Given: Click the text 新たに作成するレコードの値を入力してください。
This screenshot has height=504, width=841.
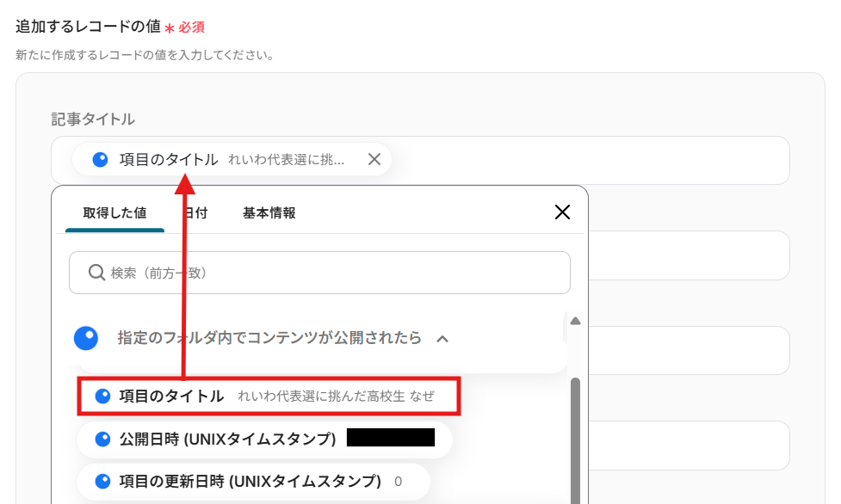Looking at the screenshot, I should tap(145, 55).
